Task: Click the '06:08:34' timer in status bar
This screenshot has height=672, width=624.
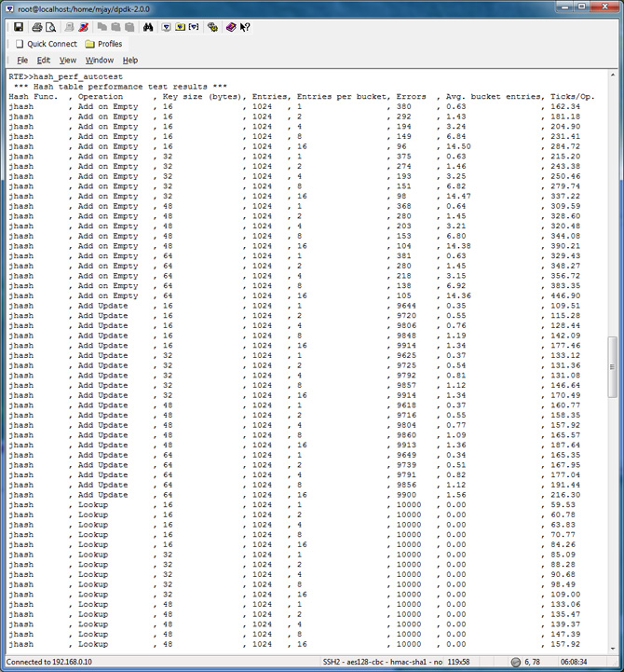Action: pos(574,662)
